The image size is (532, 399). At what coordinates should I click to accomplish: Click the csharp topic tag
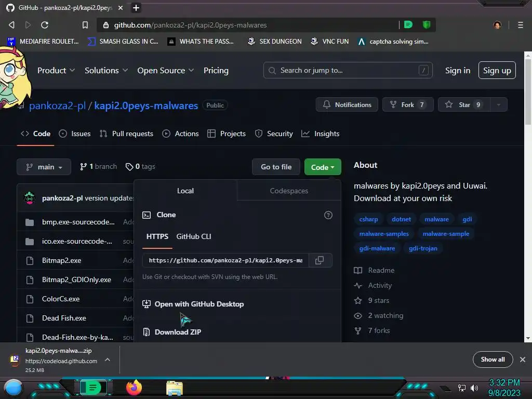click(368, 219)
